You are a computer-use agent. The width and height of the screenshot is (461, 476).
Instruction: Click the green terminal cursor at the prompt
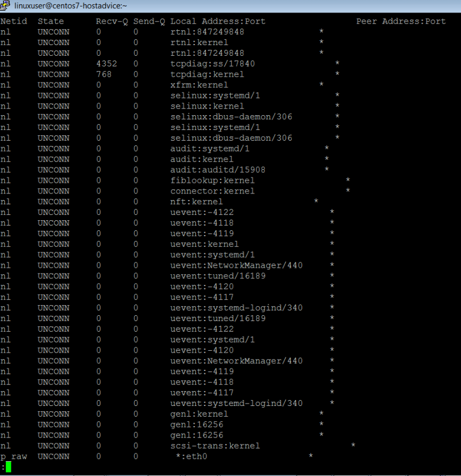8,467
